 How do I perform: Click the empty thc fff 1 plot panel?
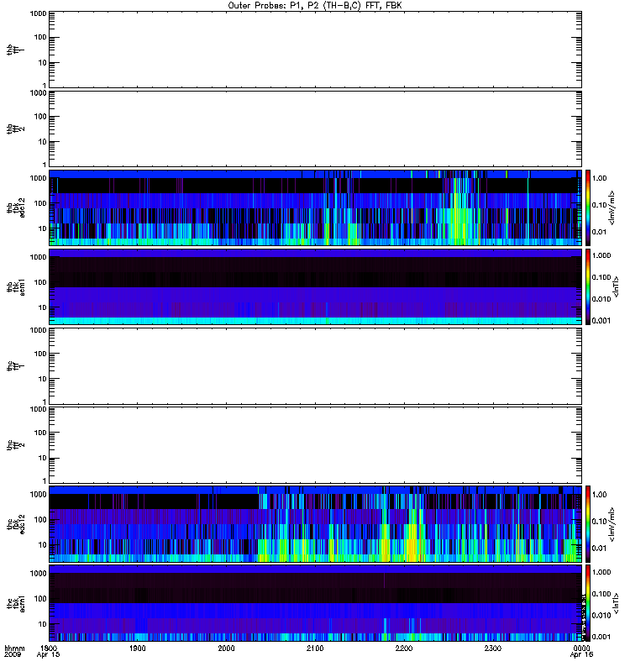(315, 366)
